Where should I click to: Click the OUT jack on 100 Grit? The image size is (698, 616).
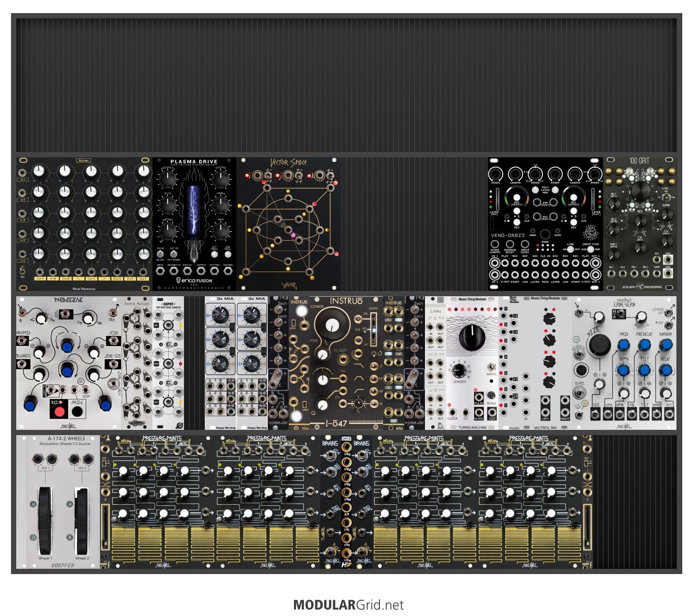(668, 261)
